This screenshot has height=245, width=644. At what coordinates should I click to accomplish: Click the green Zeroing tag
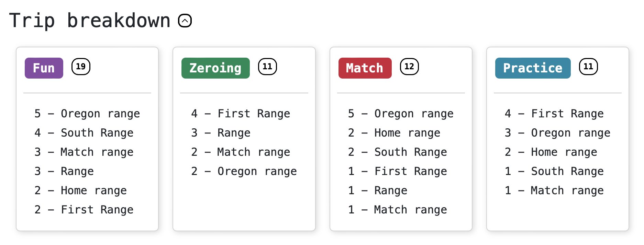pyautogui.click(x=215, y=68)
